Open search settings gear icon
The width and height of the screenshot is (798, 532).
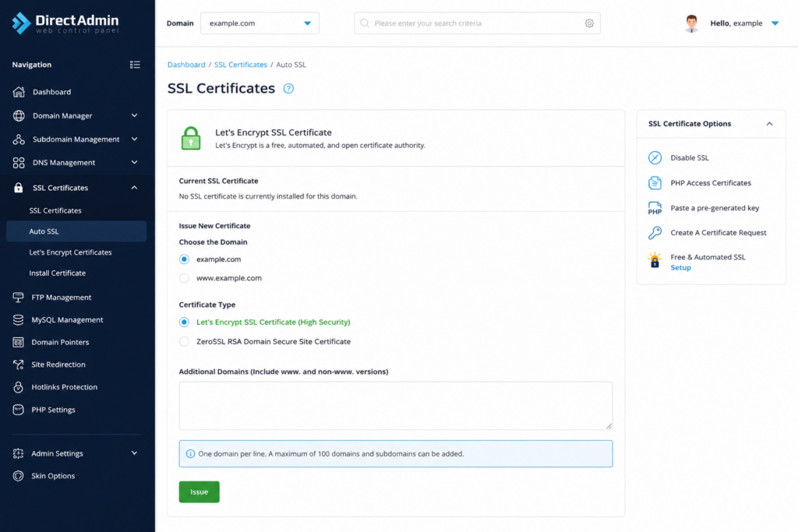click(589, 23)
